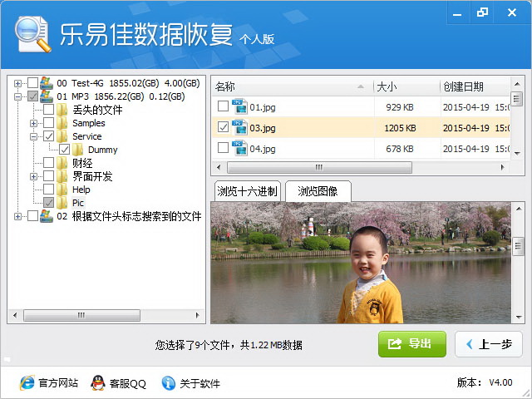
Task: Click the Dummy folder icon
Action: point(77,150)
